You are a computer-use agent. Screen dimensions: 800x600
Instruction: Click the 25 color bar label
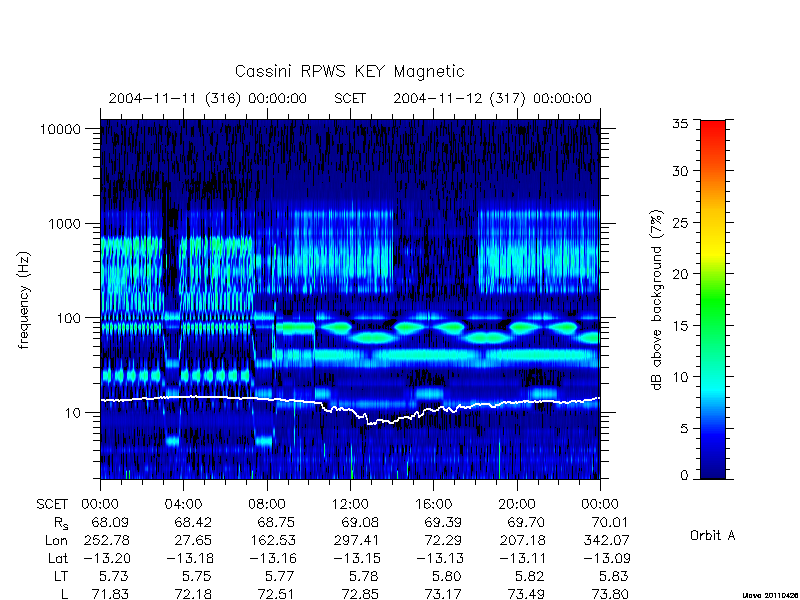tap(680, 222)
